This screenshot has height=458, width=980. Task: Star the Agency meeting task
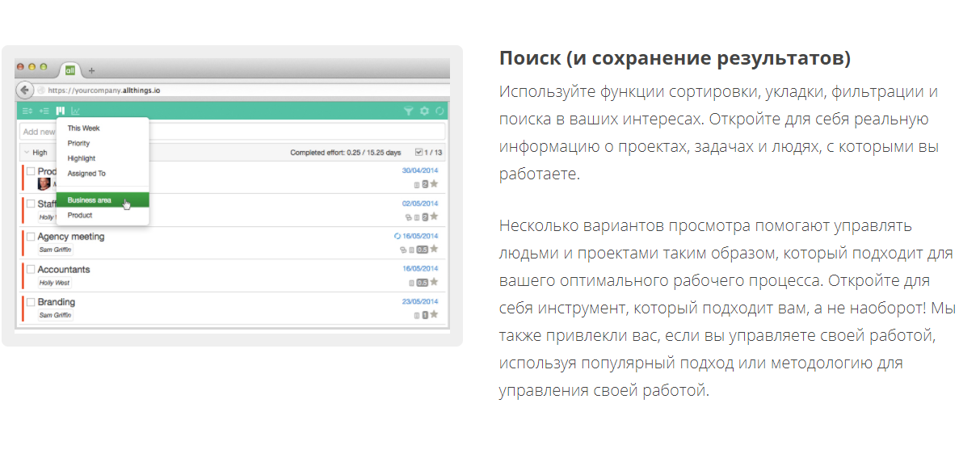435,250
